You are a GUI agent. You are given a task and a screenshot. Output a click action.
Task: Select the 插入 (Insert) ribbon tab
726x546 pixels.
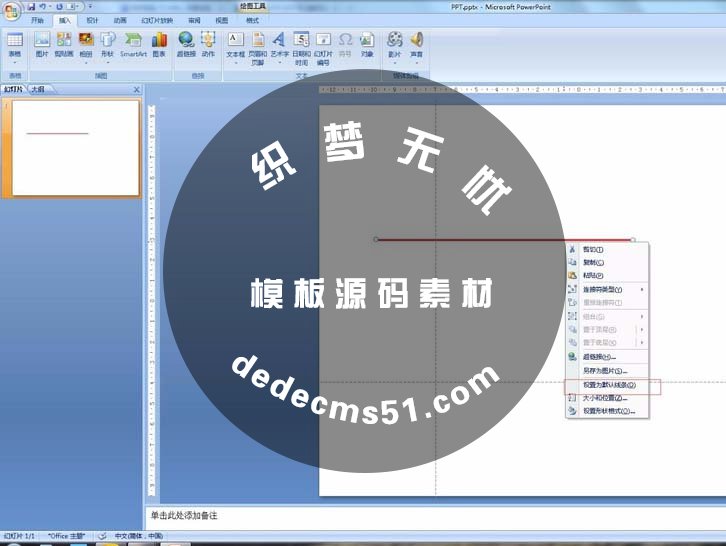tap(65, 20)
